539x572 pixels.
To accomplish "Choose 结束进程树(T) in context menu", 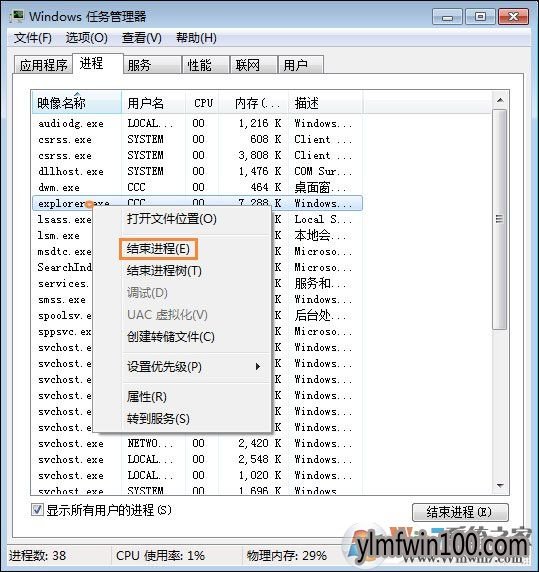I will 182,271.
